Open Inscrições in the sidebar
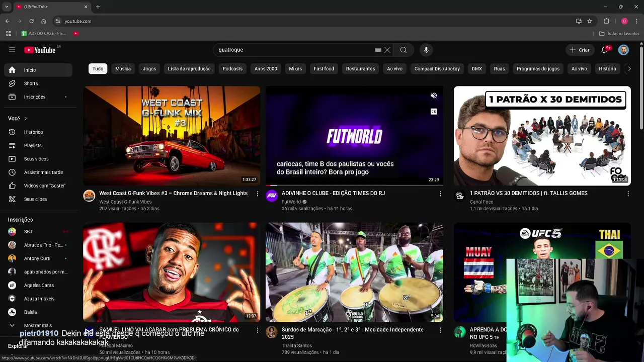Screen dimensions: 644x362 (38, 97)
